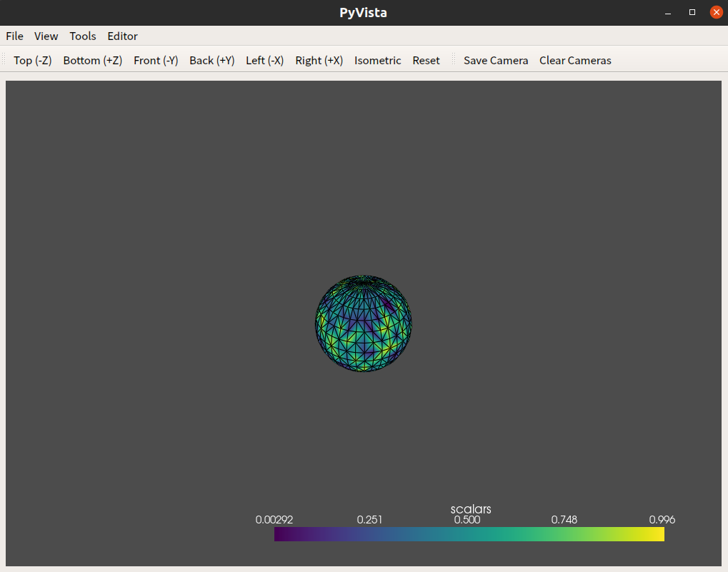This screenshot has height=572, width=728.
Task: Click Save Camera button
Action: click(x=496, y=60)
